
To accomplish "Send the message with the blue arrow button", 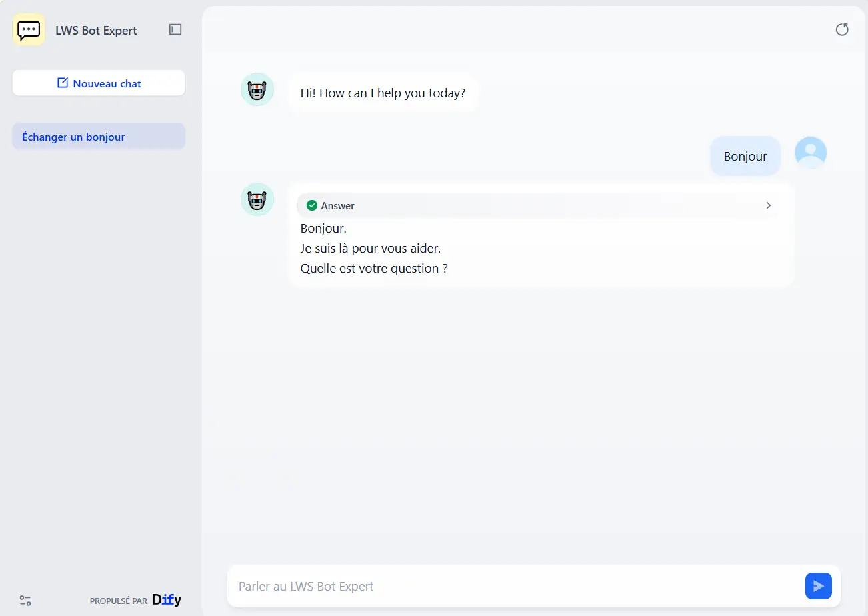I will click(x=819, y=586).
